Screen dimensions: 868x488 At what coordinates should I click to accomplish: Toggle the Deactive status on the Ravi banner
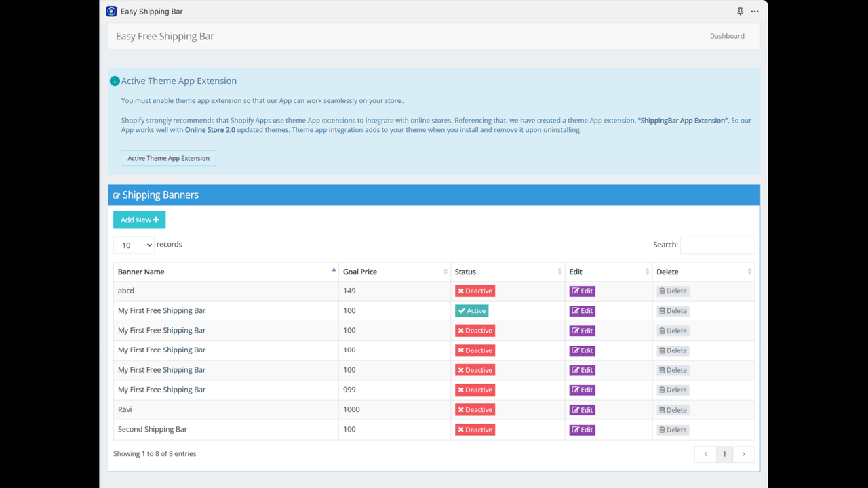pos(475,409)
